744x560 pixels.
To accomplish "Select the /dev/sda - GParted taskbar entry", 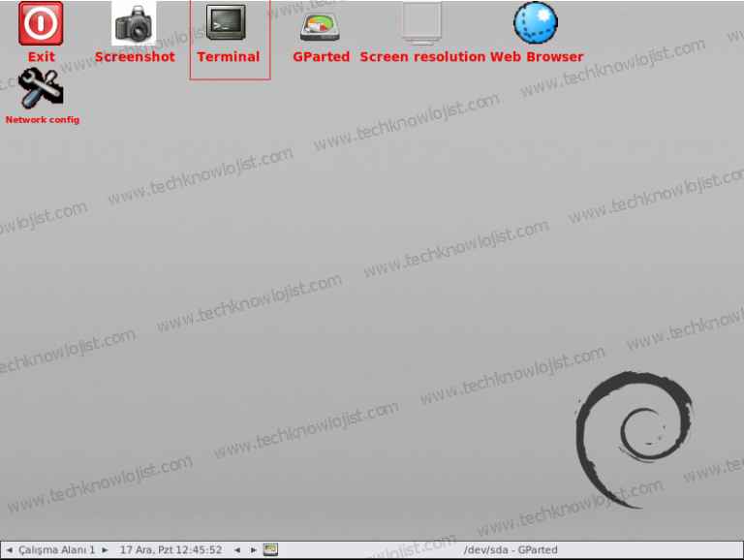I will [511, 550].
